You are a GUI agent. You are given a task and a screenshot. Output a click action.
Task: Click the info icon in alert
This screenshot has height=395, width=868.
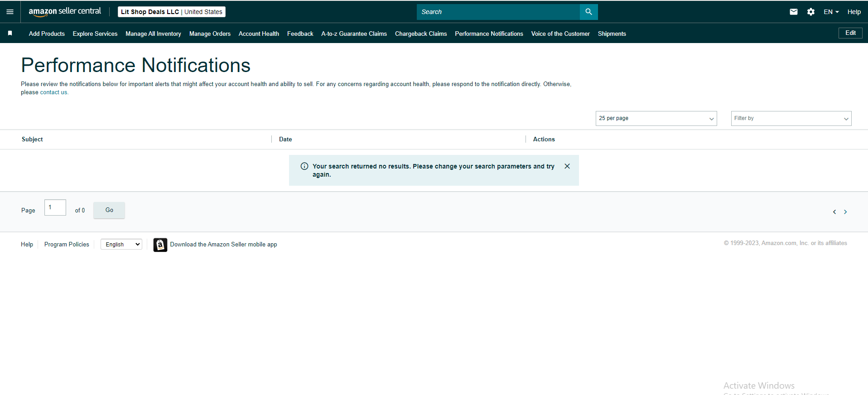[x=304, y=166]
